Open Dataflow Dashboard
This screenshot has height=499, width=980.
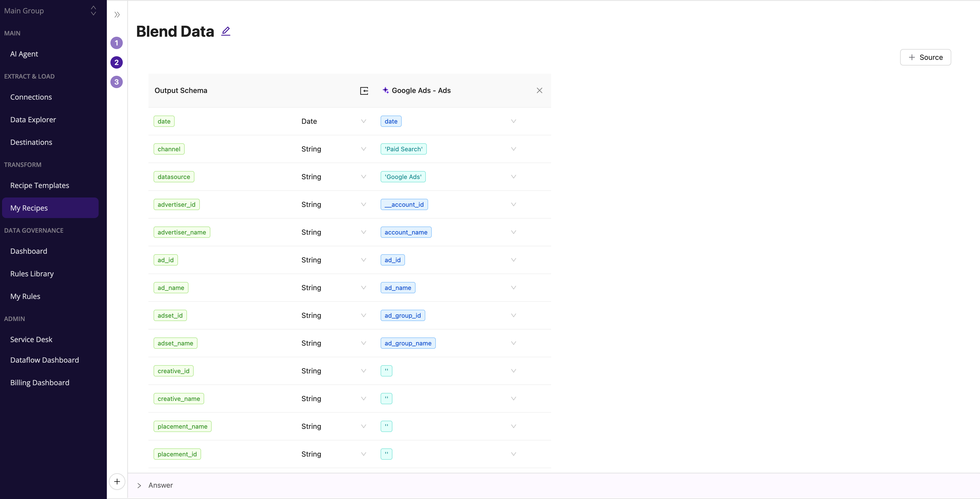pos(44,360)
